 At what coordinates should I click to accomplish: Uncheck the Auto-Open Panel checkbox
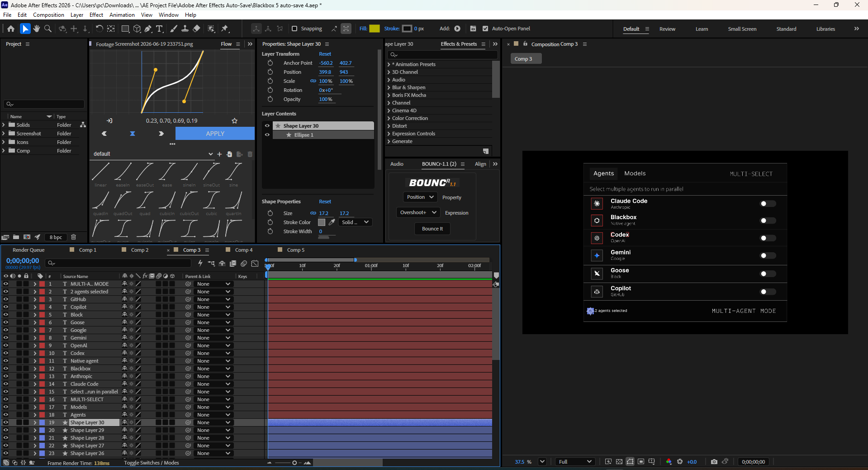[x=485, y=29]
